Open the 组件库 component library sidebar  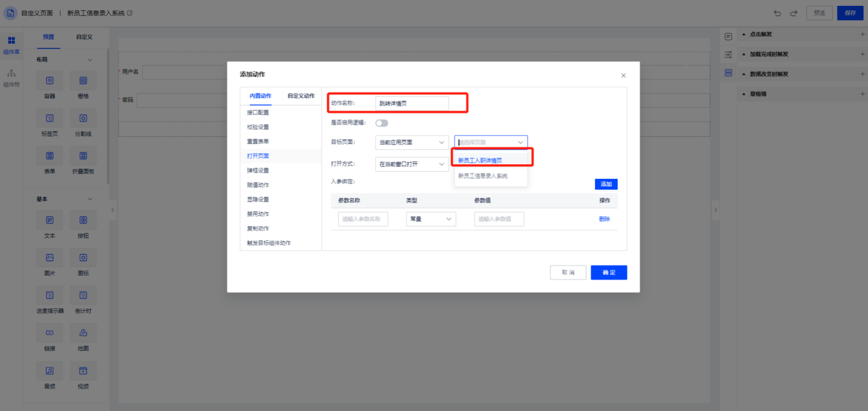(x=11, y=45)
